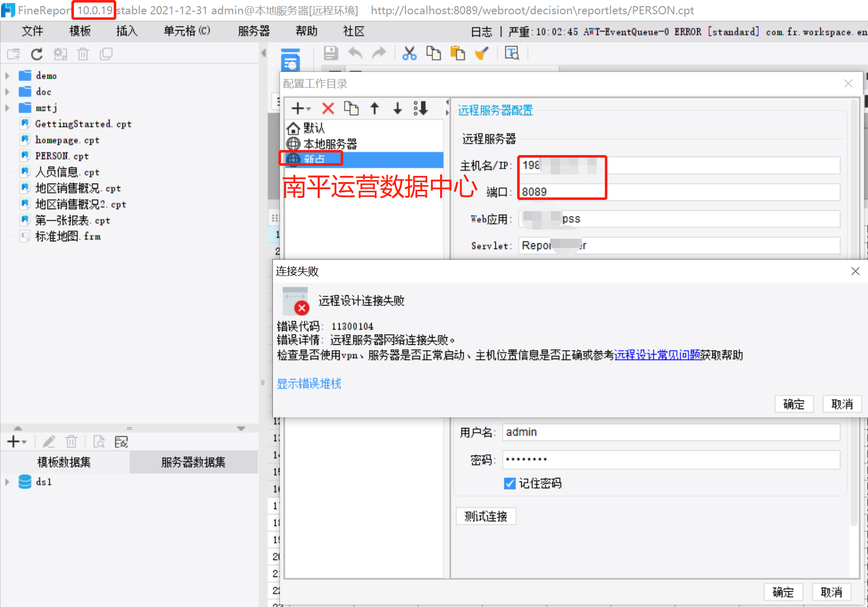This screenshot has height=607, width=868.
Task: Click the preview dataset icon
Action: (99, 442)
